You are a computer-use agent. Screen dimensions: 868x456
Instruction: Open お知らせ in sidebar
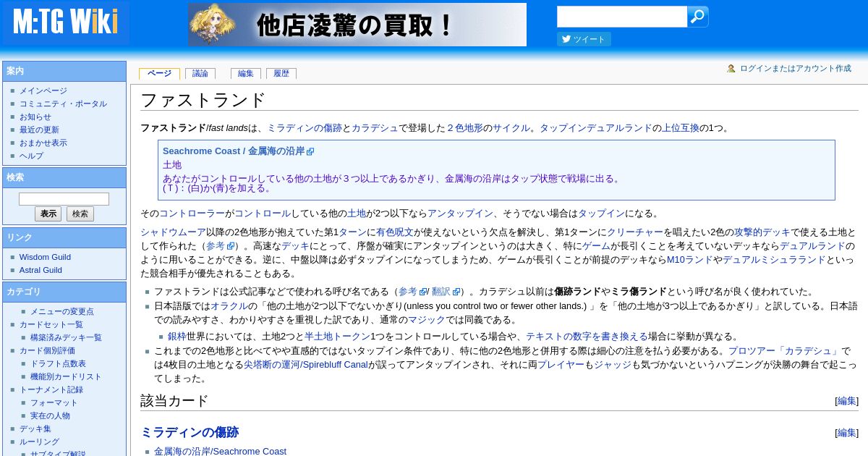coord(35,117)
